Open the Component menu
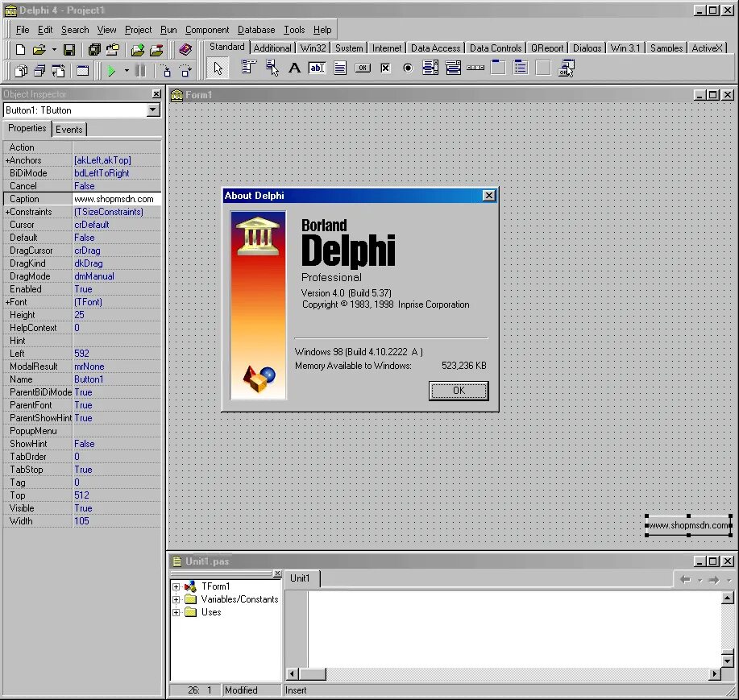739x700 pixels. click(207, 30)
